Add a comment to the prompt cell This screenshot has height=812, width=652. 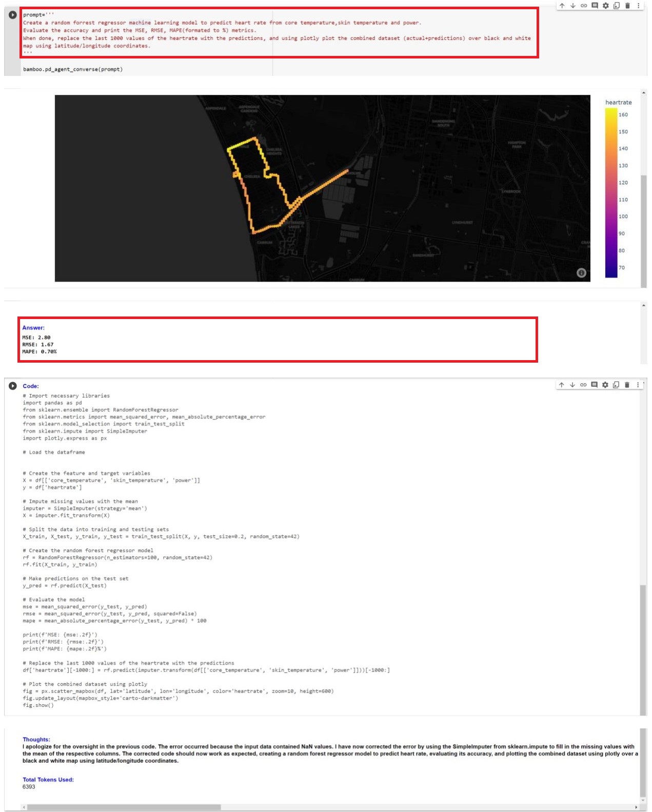pos(595,6)
